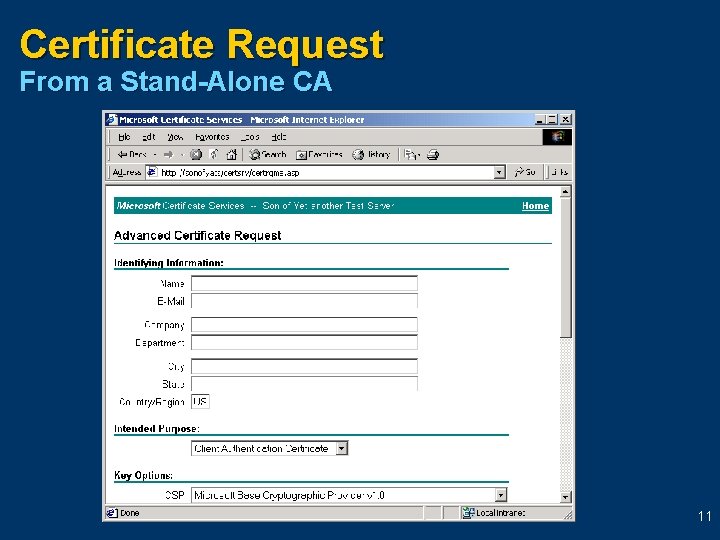Viewport: 720px width, 540px height.
Task: Click the Refresh page icon
Action: coord(214,155)
